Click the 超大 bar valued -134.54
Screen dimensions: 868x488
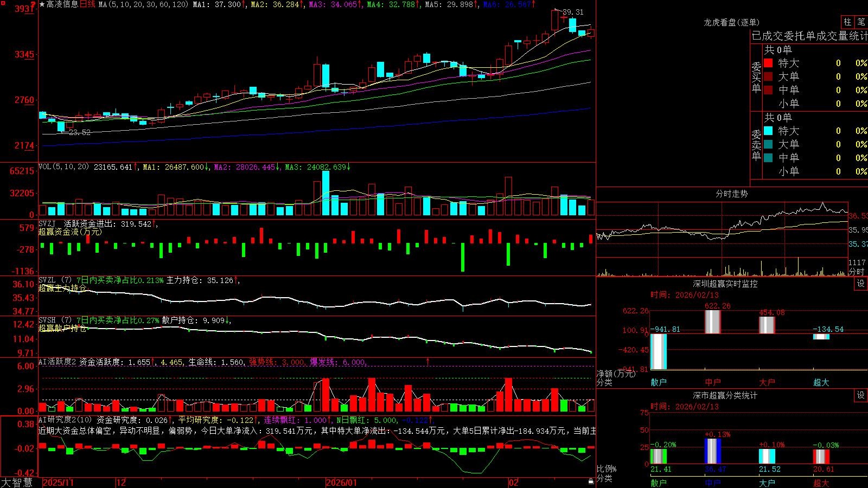pos(821,337)
